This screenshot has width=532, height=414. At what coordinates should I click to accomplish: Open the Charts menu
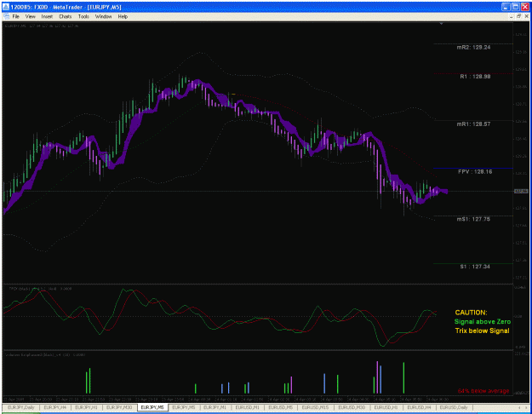click(66, 16)
